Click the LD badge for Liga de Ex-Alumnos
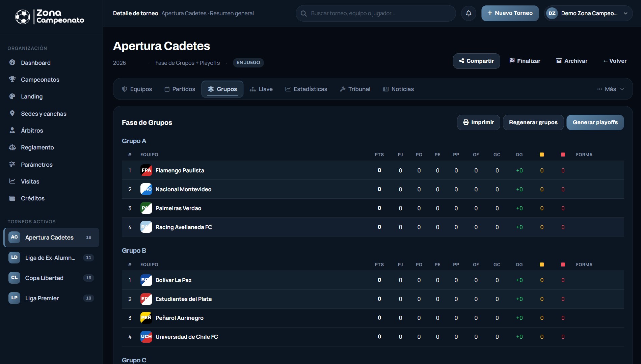 [x=14, y=257]
